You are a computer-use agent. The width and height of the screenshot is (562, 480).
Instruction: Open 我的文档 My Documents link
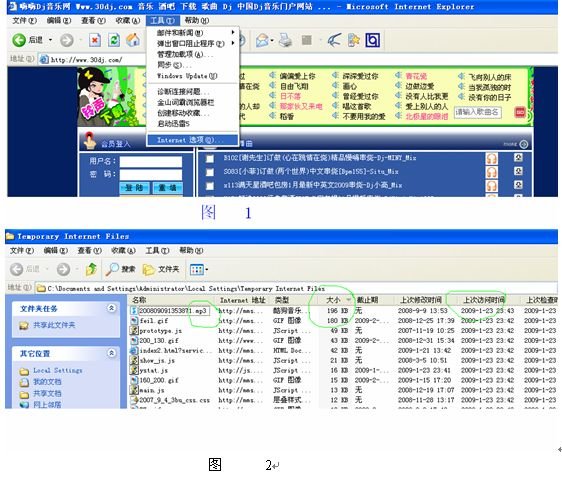click(47, 381)
